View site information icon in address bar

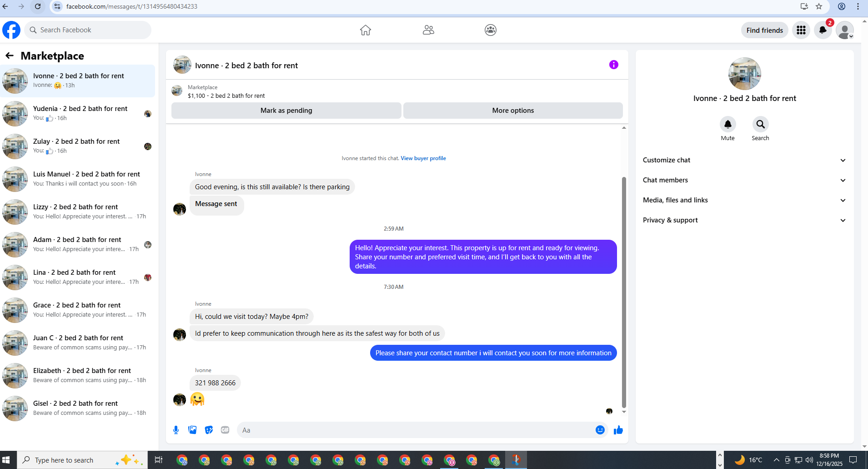[57, 6]
